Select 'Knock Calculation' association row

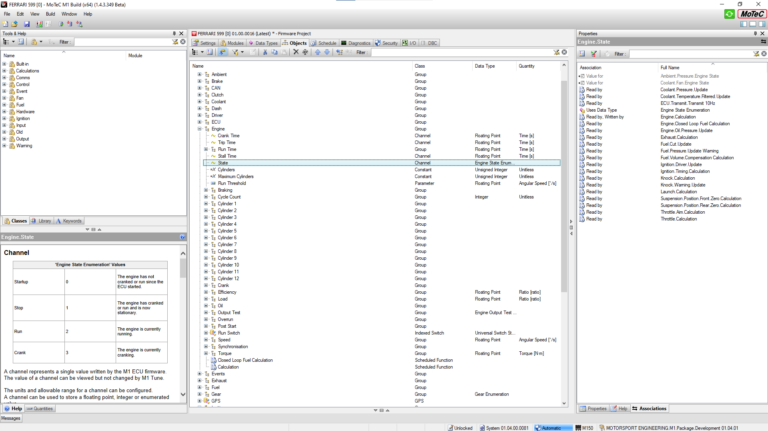671,178
